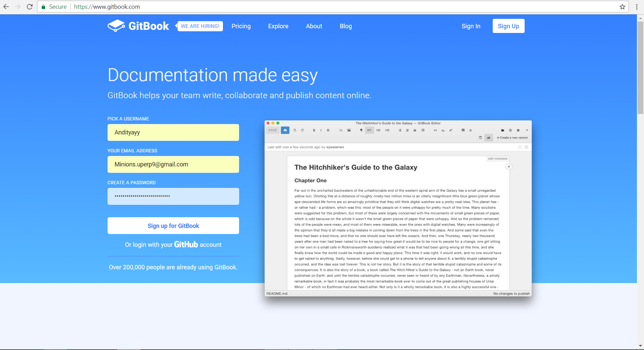This screenshot has height=350, width=644.
Task: Click the Undo icon in editor preview
Action: (295, 130)
